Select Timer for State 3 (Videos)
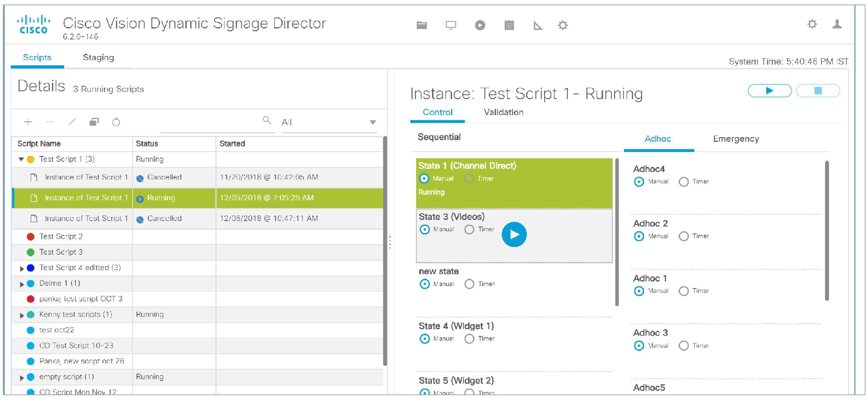Screen dimensions: 868x403 [469, 229]
